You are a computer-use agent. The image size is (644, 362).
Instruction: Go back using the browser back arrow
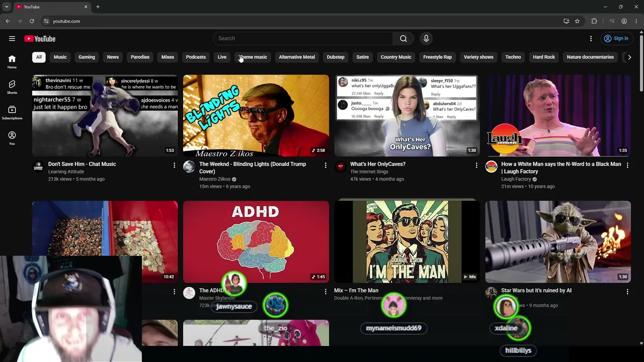pyautogui.click(x=8, y=21)
